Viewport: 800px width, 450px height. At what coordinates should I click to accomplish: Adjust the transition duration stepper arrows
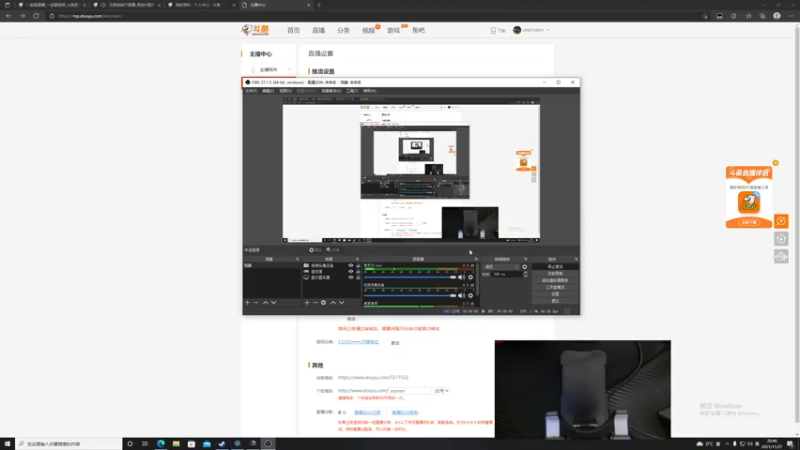pos(526,274)
